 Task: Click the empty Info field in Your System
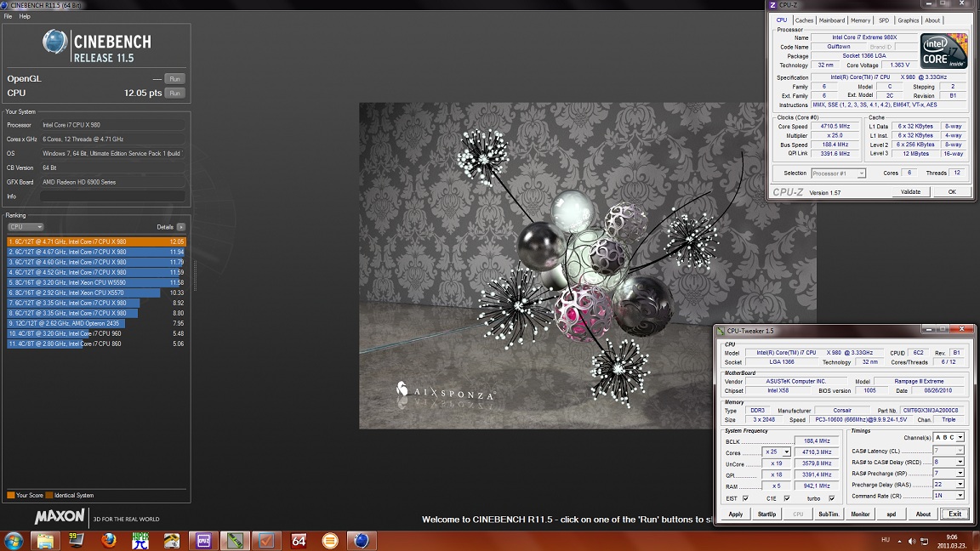pyautogui.click(x=112, y=196)
